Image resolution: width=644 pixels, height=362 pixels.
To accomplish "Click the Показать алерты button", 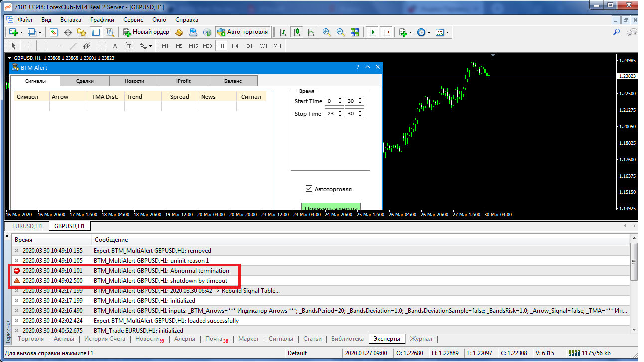I will tap(331, 206).
